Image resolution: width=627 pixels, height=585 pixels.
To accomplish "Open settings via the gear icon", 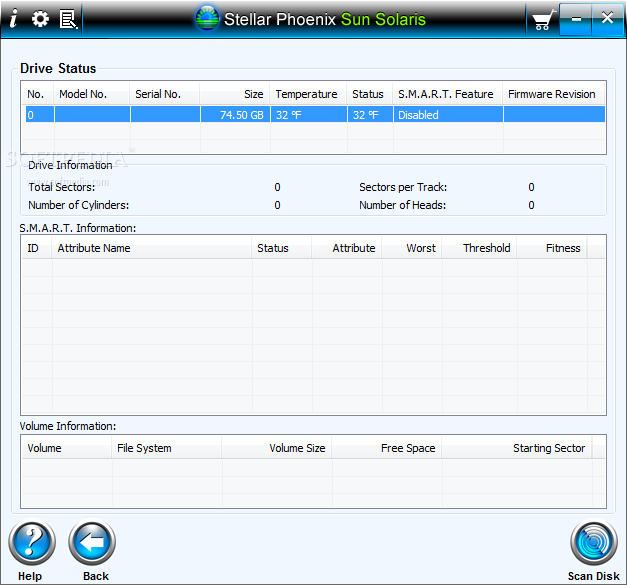I will pyautogui.click(x=40, y=19).
